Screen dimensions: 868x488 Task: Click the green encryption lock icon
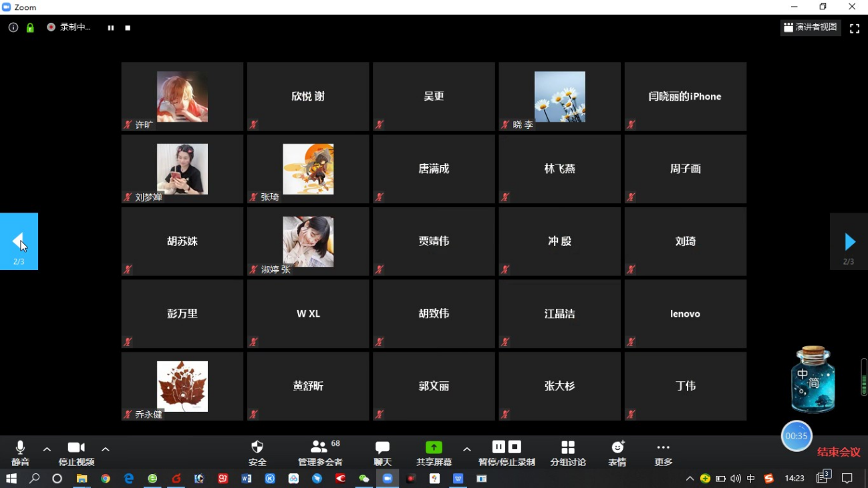pyautogui.click(x=30, y=27)
